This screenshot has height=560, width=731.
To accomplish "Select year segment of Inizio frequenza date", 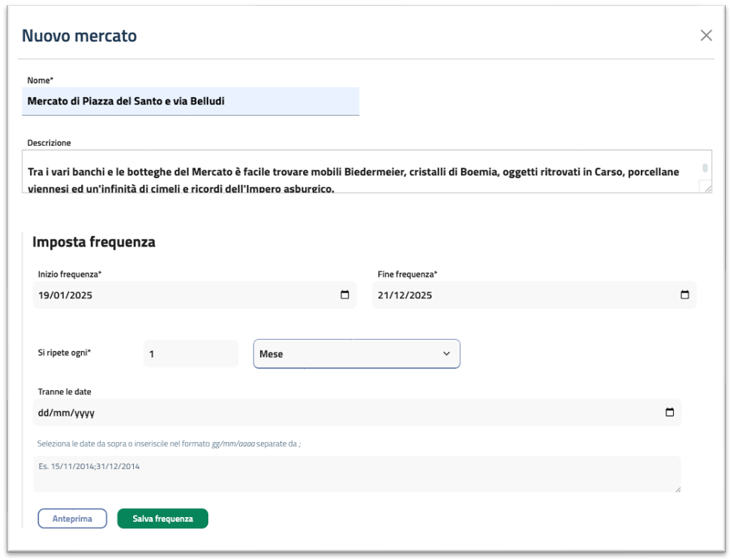I will tap(80, 295).
